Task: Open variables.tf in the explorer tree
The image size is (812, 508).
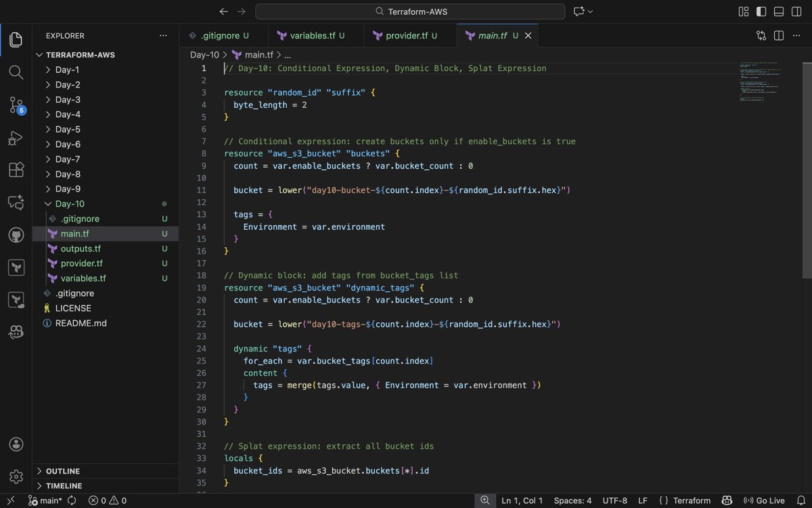Action: [105, 278]
